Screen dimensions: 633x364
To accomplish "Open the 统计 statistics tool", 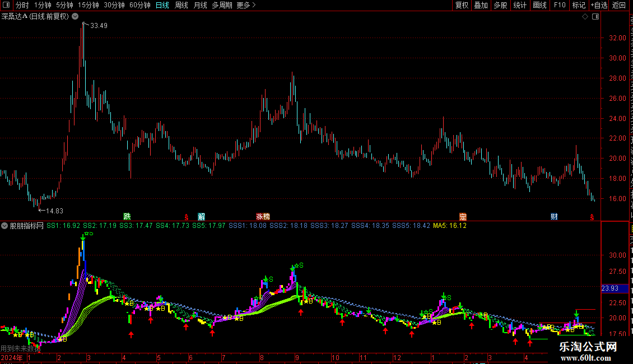I will (519, 5).
